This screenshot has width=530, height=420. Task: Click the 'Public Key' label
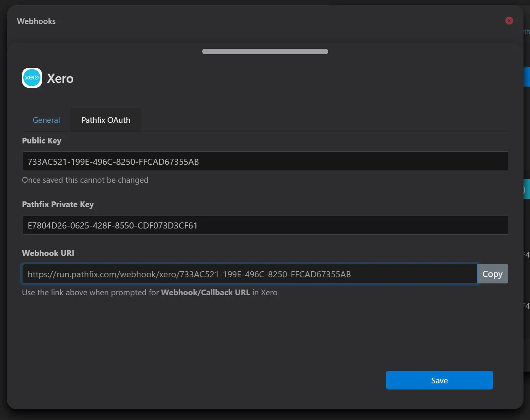[42, 141]
